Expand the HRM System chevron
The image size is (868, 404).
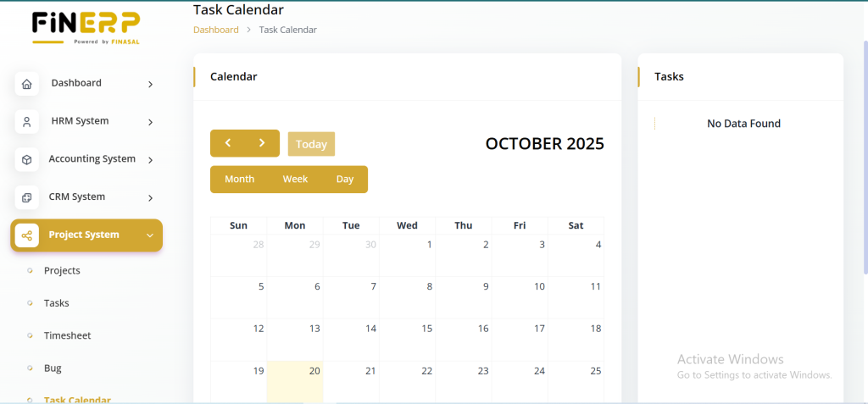(x=150, y=122)
